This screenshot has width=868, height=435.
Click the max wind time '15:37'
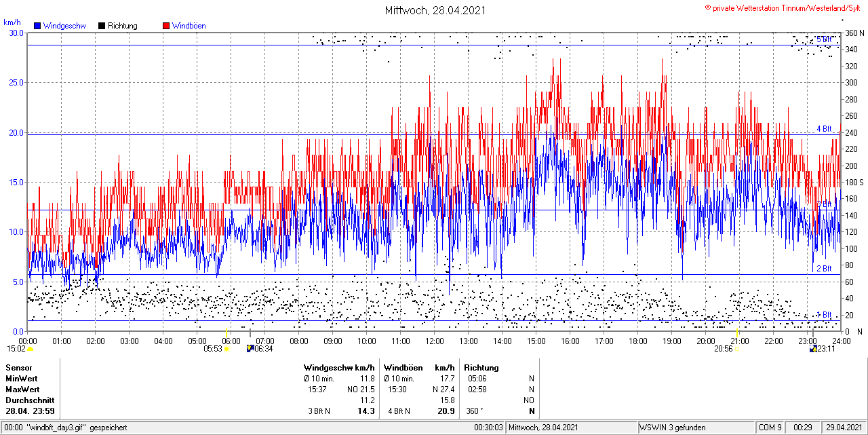pyautogui.click(x=317, y=389)
